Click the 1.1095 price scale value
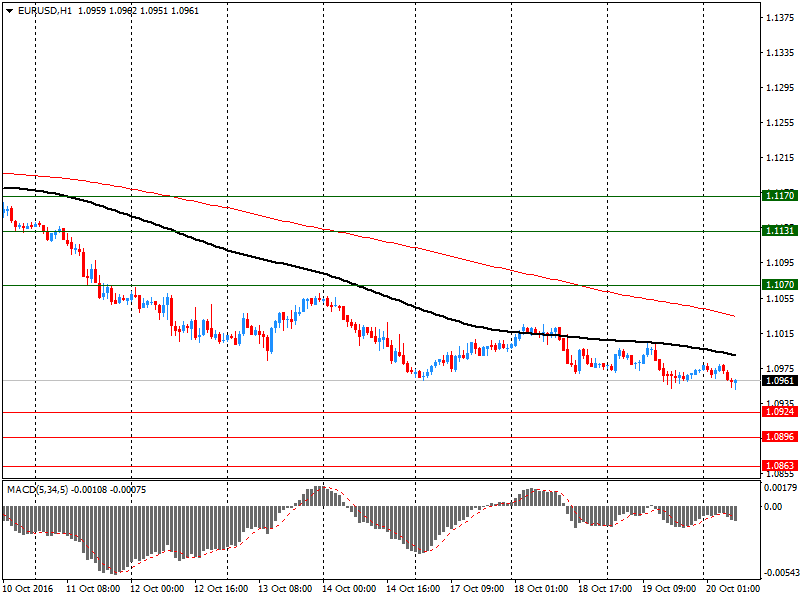The height and width of the screenshot is (600, 800). pos(780,263)
